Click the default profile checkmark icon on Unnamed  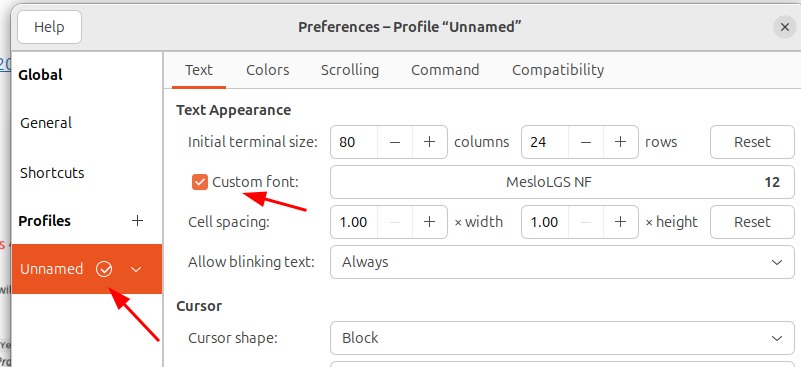coord(104,269)
